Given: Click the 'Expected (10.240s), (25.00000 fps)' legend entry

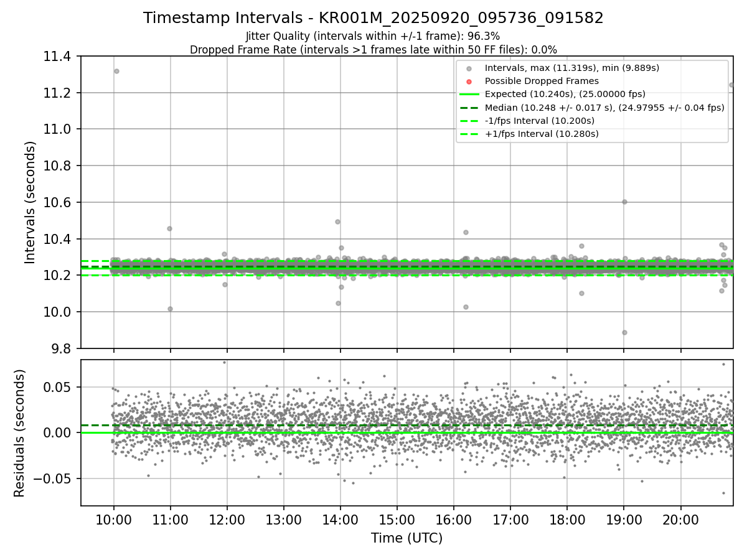Looking at the screenshot, I should [565, 94].
